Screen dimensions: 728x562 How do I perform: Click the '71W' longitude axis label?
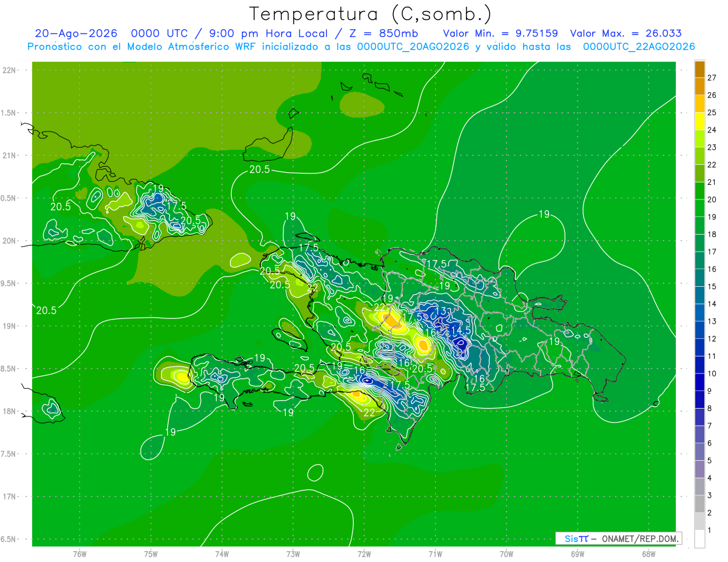point(435,554)
